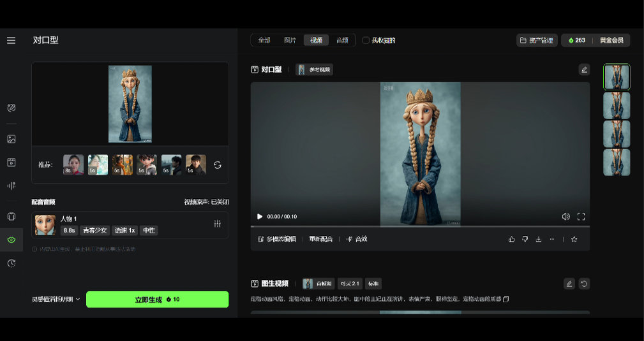Switch to the 图片 tab

[290, 40]
